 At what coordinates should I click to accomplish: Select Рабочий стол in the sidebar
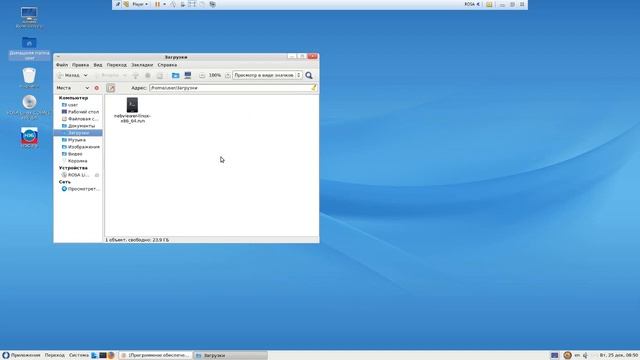tap(78, 112)
